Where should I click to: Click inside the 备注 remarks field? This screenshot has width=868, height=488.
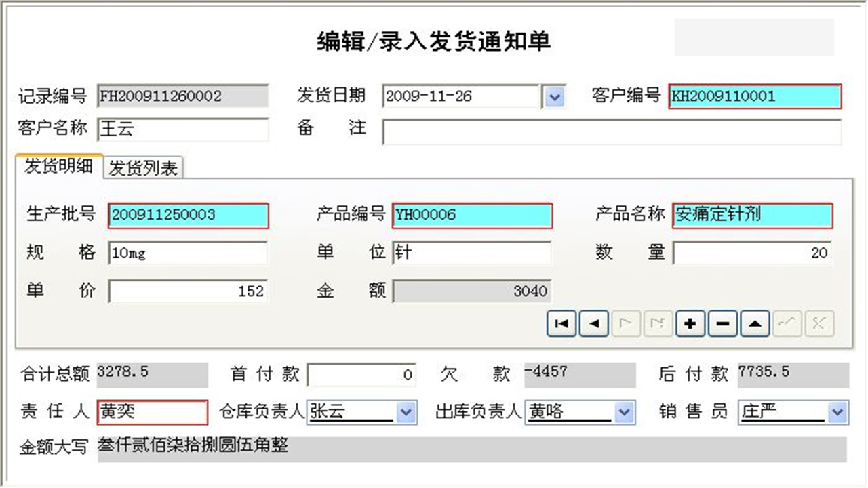point(610,132)
